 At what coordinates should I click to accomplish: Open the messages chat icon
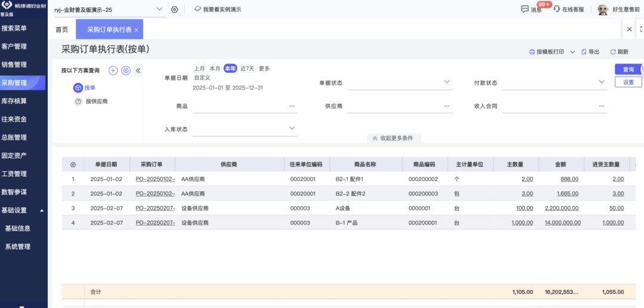[525, 9]
